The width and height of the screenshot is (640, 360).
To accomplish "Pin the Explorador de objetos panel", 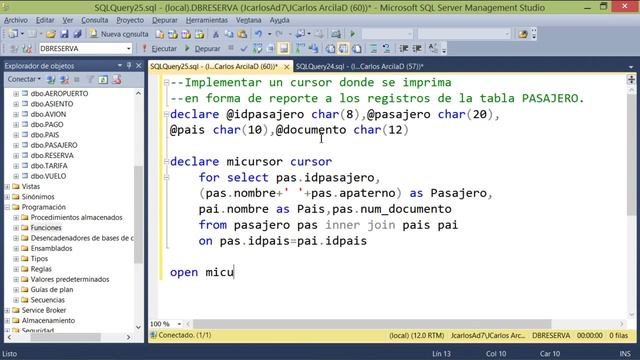I will (129, 65).
